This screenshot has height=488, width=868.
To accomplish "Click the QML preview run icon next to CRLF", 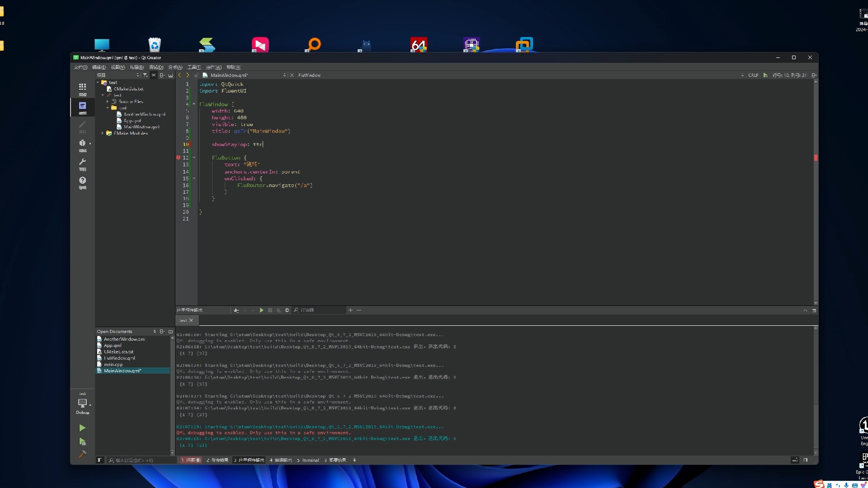I will [x=765, y=75].
